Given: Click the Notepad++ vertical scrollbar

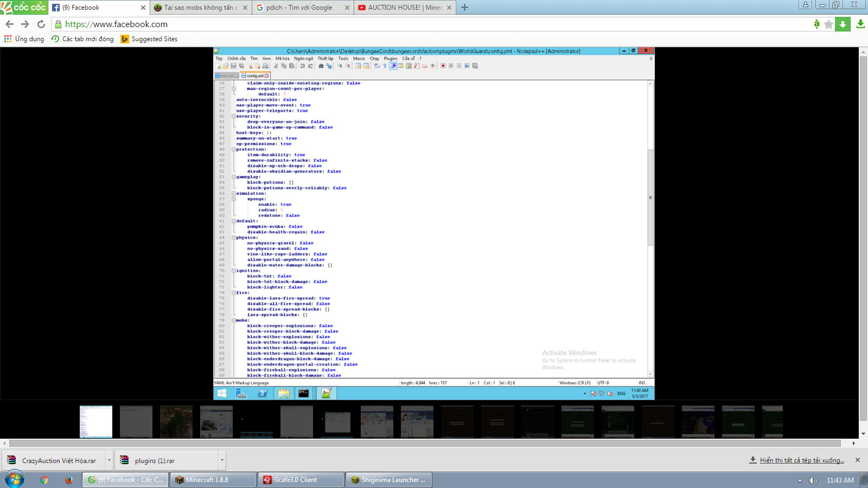Looking at the screenshot, I should tap(650, 197).
